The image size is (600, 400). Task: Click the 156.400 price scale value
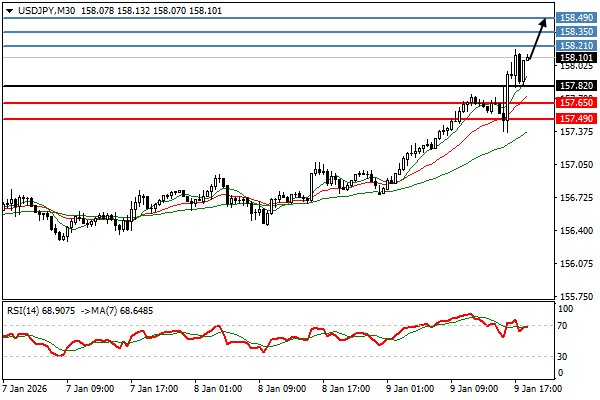point(575,231)
